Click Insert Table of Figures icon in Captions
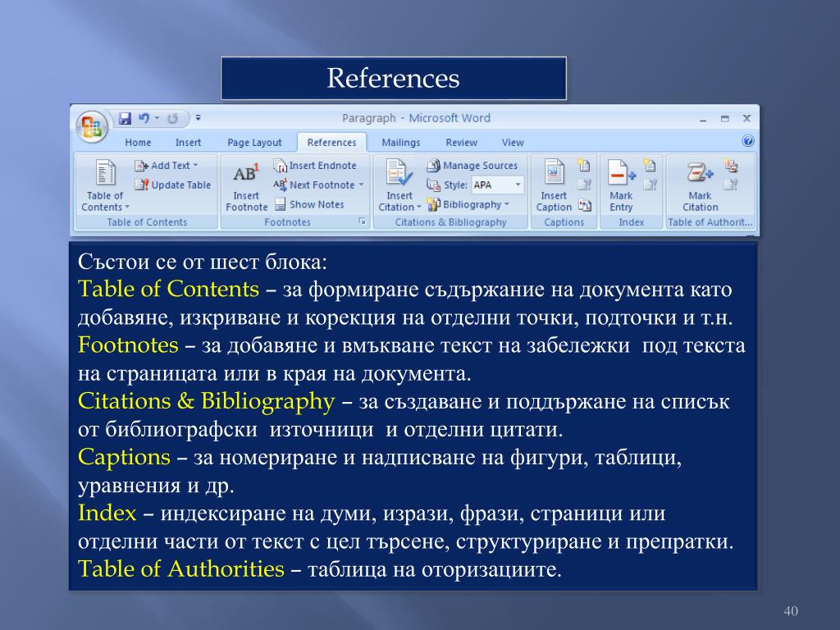840x630 pixels. pyautogui.click(x=584, y=165)
